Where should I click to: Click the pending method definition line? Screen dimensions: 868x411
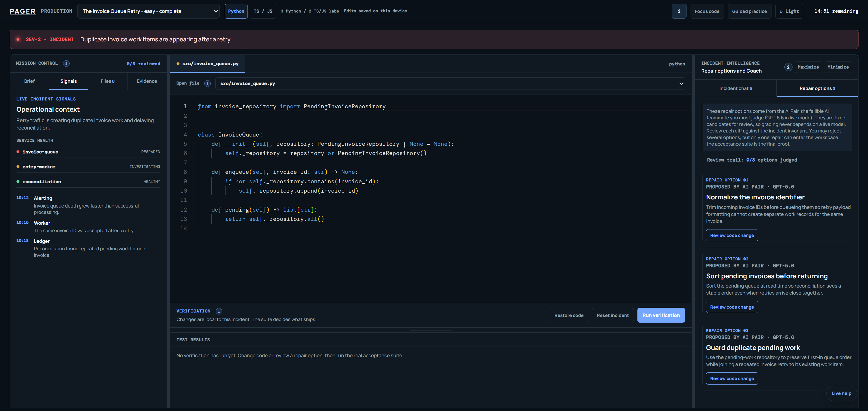(x=264, y=210)
